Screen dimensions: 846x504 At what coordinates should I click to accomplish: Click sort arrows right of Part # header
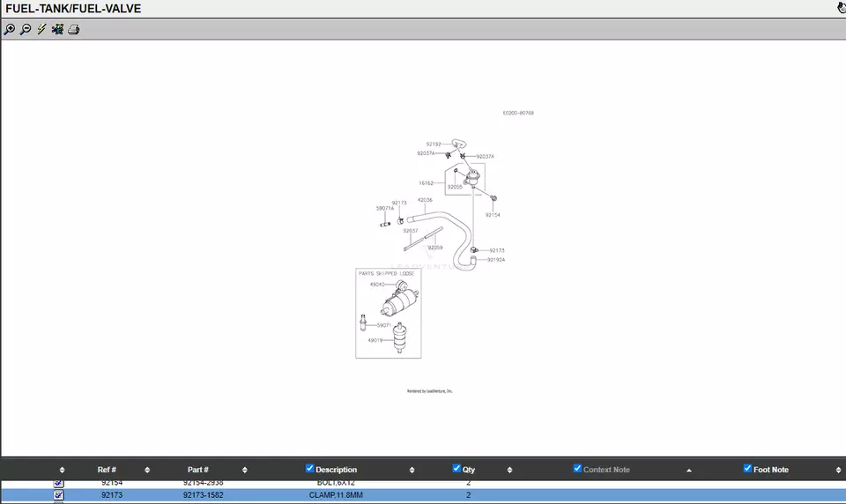click(x=245, y=470)
